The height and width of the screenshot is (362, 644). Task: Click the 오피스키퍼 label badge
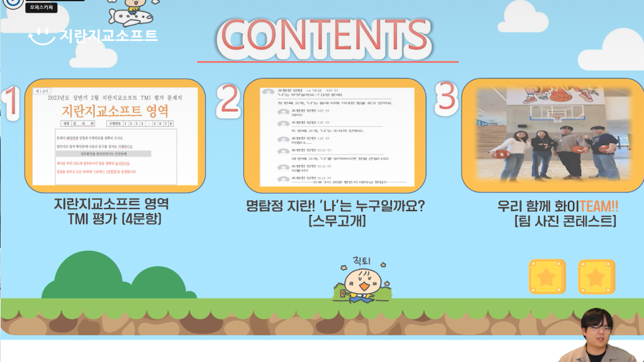click(41, 7)
